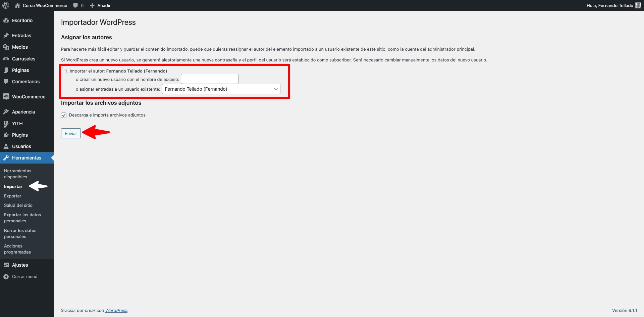Click the WooCommerce icon in sidebar
The height and width of the screenshot is (317, 644).
[x=6, y=97]
